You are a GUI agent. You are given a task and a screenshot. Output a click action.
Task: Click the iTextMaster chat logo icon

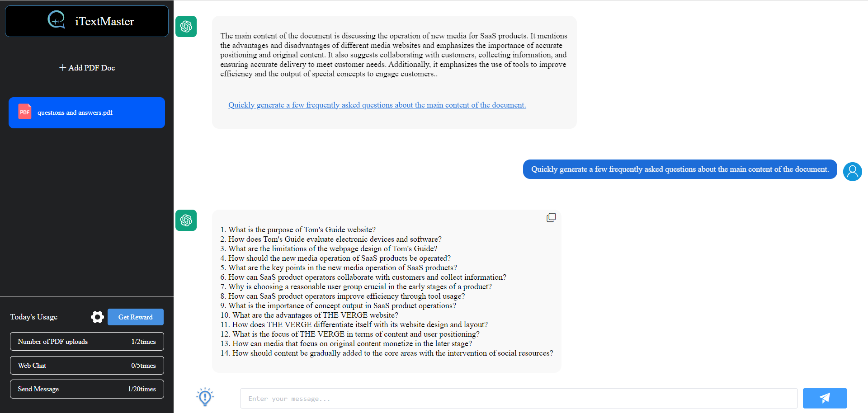point(56,20)
